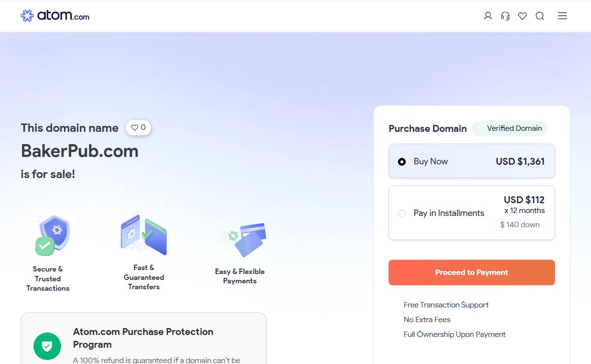Click the Fast & Guaranteed Transfers label
The width and height of the screenshot is (591, 364).
pos(144,277)
